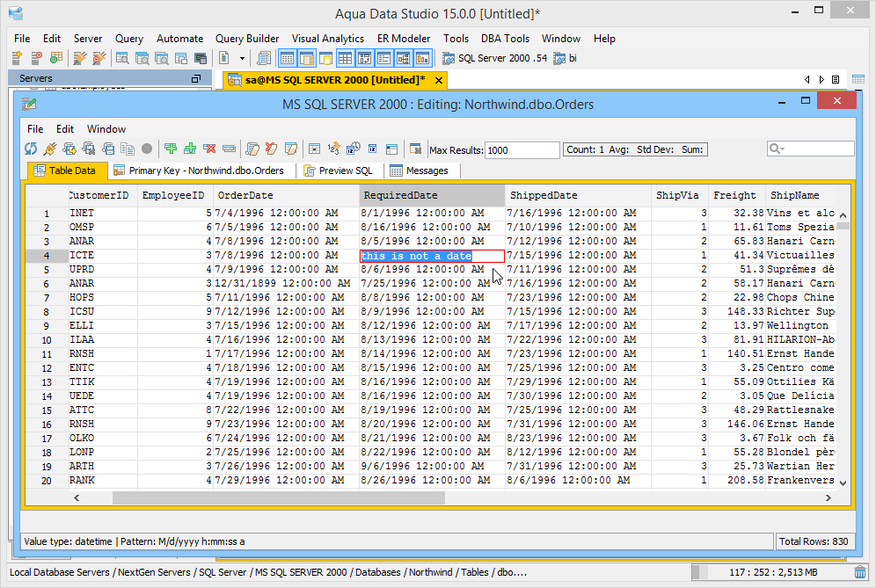Click the green plus clone row icon
Screen dimensions: 876x588
coord(190,149)
